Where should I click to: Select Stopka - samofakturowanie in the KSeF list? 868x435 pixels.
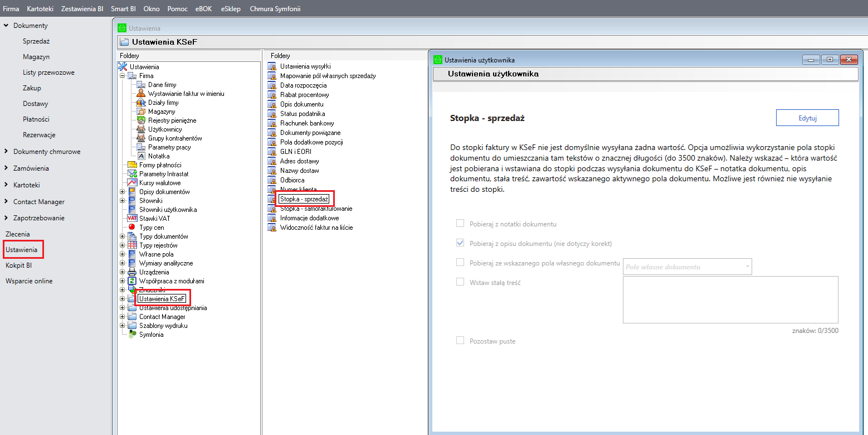pos(316,209)
